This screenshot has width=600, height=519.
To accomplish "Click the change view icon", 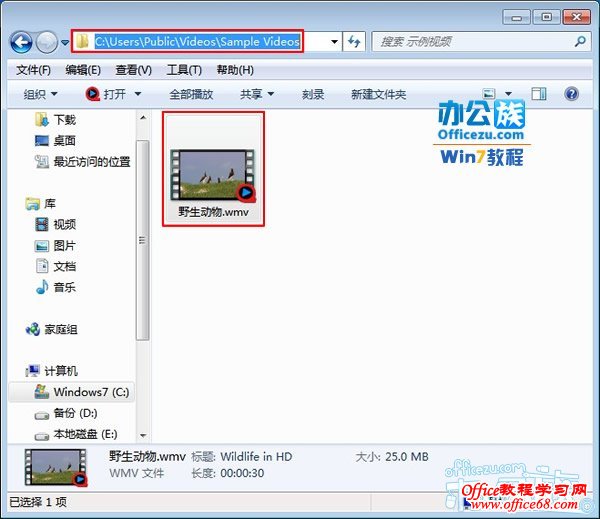I will (489, 94).
